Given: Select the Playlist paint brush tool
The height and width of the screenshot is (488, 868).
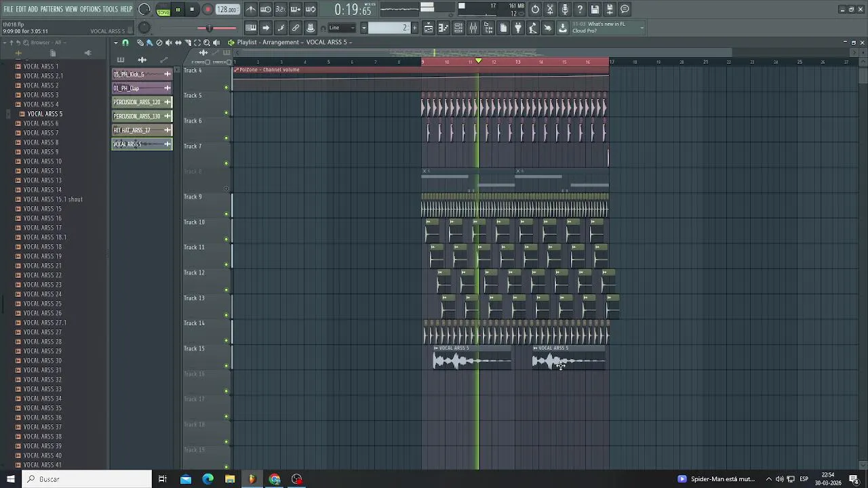Looking at the screenshot, I should click(x=149, y=43).
